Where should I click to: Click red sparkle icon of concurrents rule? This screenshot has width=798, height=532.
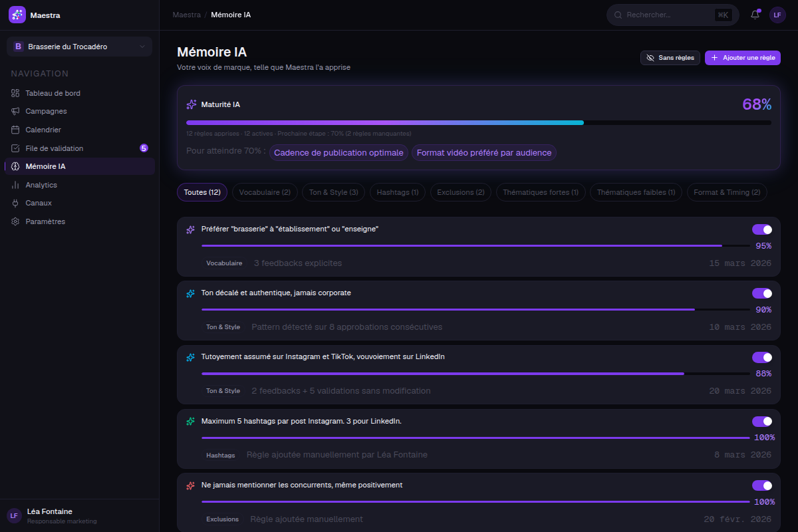191,485
